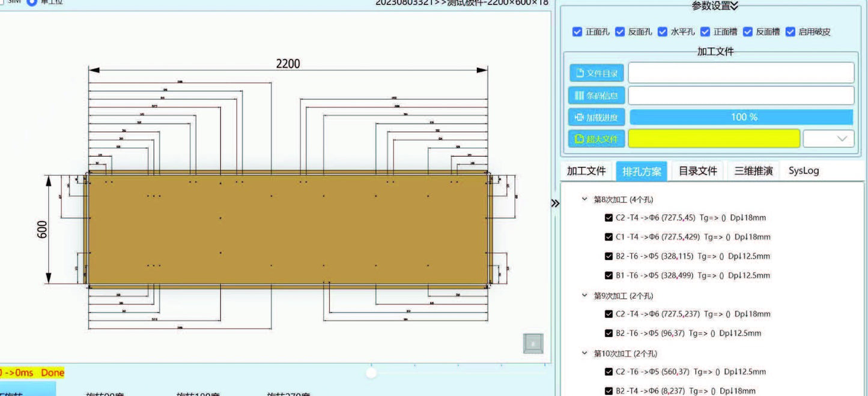Screen dimensions: 868x396
Task: Toggle the 水平孔 checkbox
Action: pos(663,32)
